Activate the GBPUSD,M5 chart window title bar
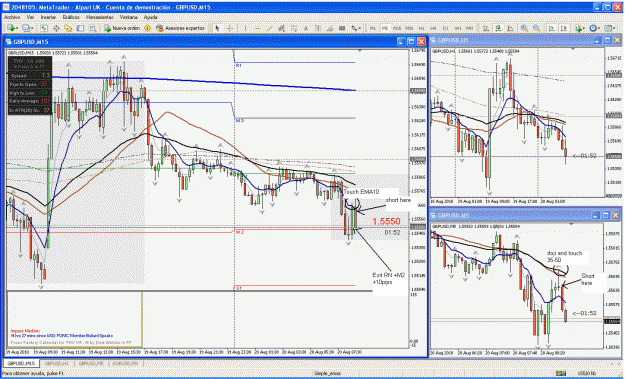The width and height of the screenshot is (625, 379). coord(525,215)
